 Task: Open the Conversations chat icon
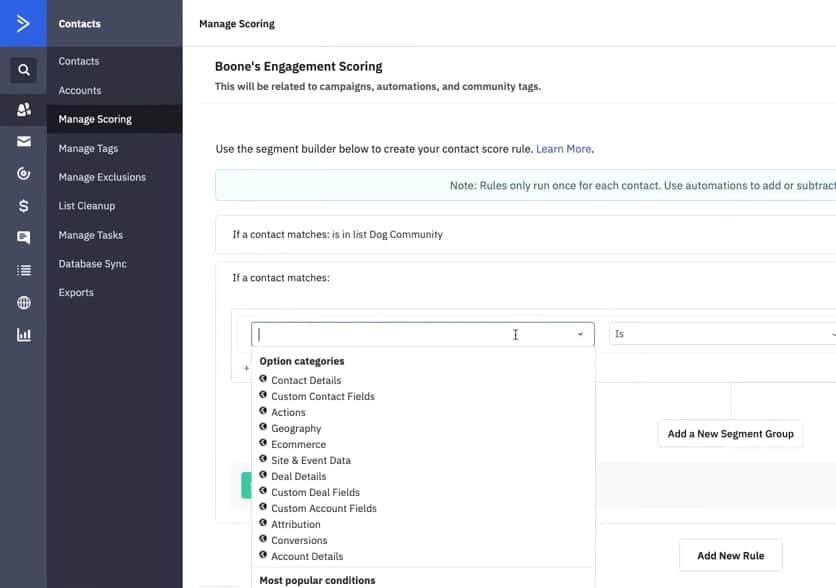point(23,237)
